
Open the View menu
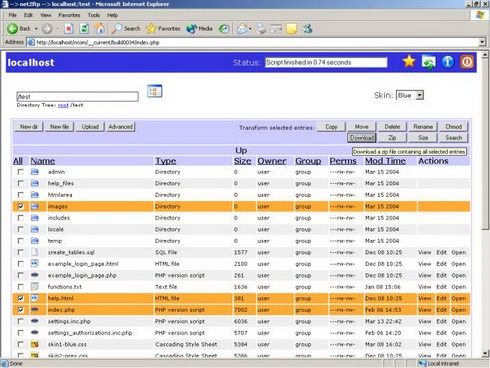click(x=46, y=15)
